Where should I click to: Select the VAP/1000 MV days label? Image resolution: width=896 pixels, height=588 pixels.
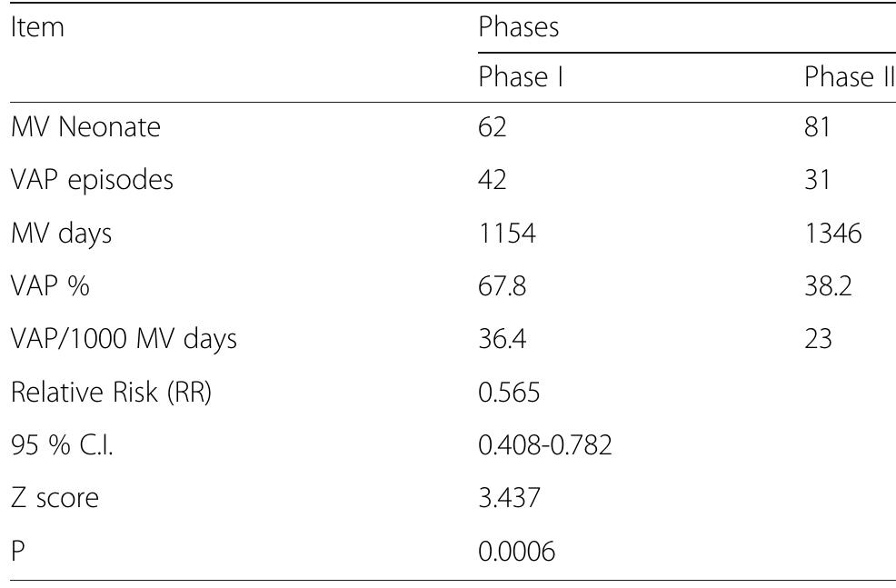coord(124,339)
